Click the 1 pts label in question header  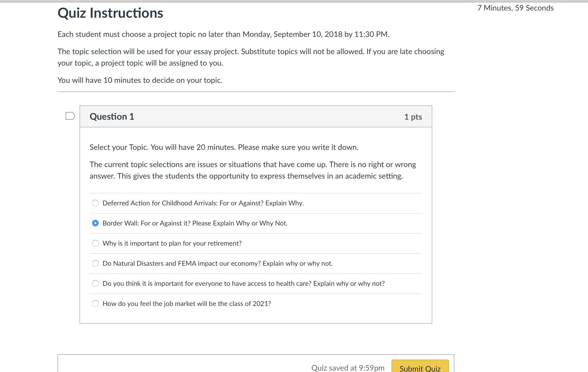[x=413, y=117]
